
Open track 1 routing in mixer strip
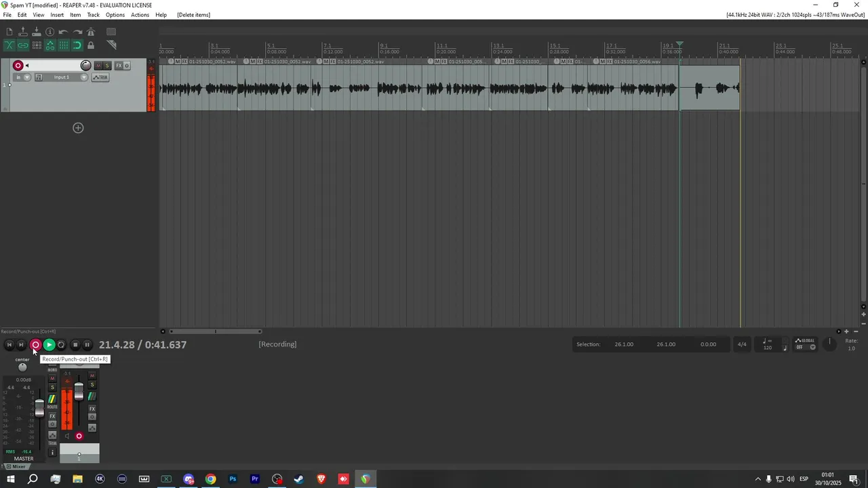92,396
